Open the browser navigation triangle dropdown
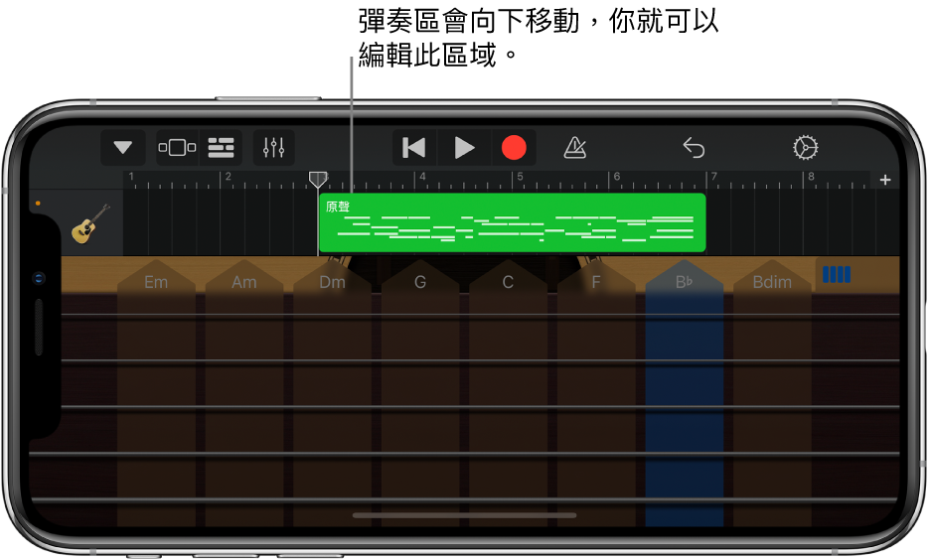 pos(123,147)
